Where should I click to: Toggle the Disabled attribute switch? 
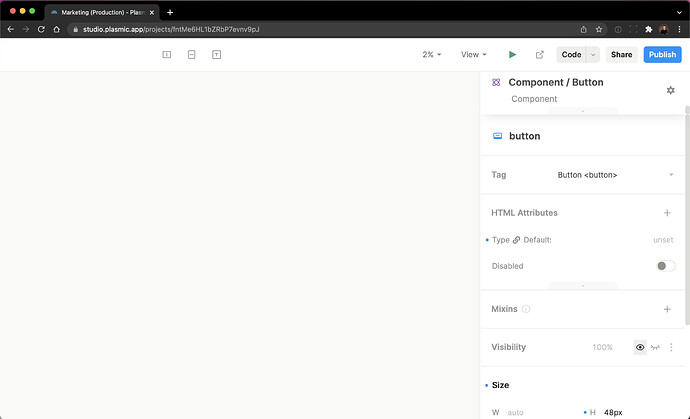(x=664, y=266)
